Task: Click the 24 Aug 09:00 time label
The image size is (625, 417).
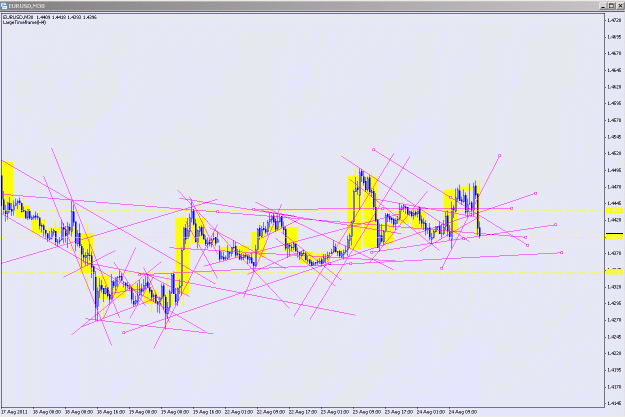Action: coord(463,412)
